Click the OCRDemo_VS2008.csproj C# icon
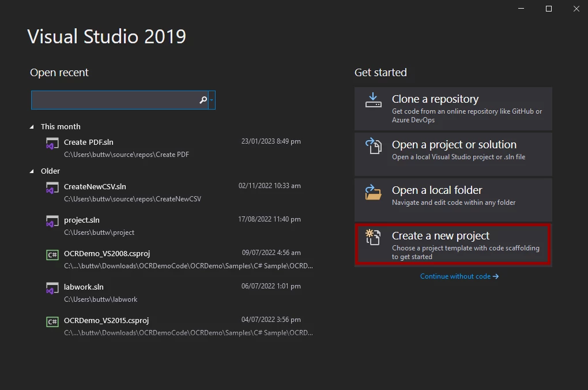This screenshot has height=390, width=588. 52,254
